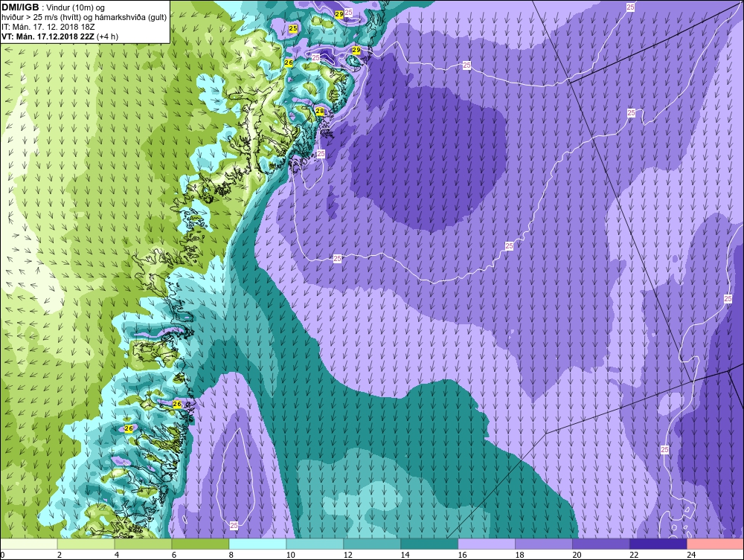Click the pale cream 0–2 legend swatch
744x560 pixels.
pyautogui.click(x=29, y=544)
